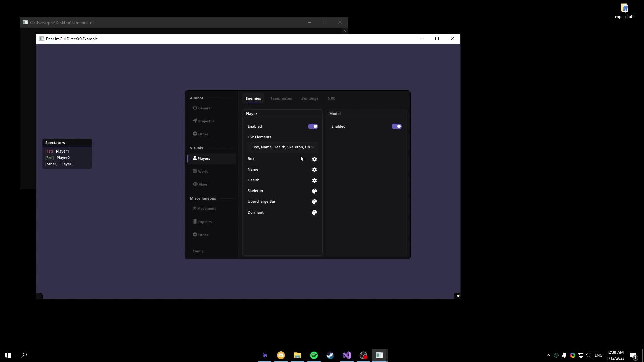Open Ubercharge Bar color palette icon

pyautogui.click(x=314, y=202)
